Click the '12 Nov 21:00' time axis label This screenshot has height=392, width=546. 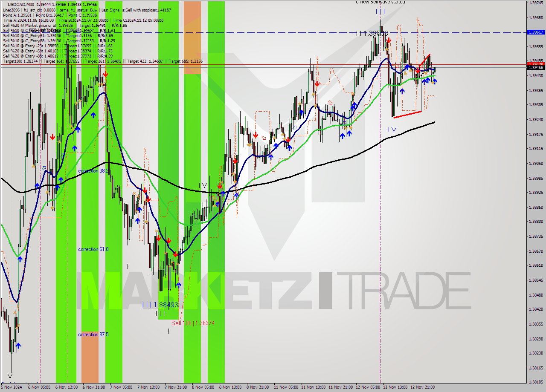click(x=422, y=387)
